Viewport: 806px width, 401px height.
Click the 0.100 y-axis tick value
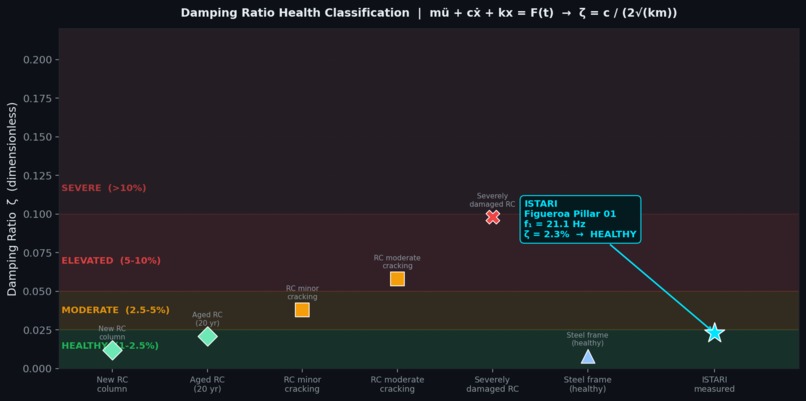(x=38, y=214)
